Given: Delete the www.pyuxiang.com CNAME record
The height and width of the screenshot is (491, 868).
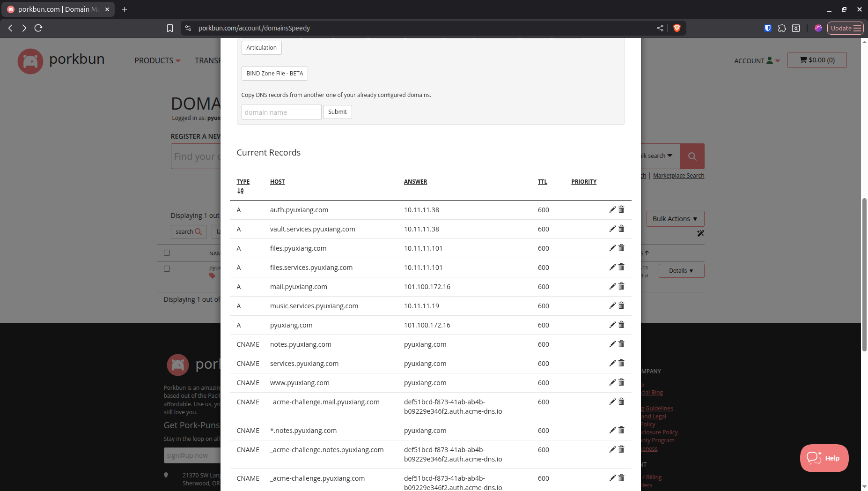Looking at the screenshot, I should point(621,382).
